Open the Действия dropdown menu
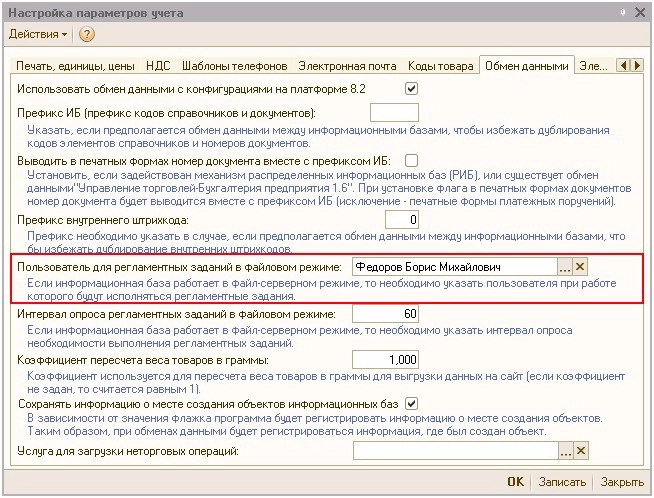Screen dimensions: 654x498 point(38,34)
